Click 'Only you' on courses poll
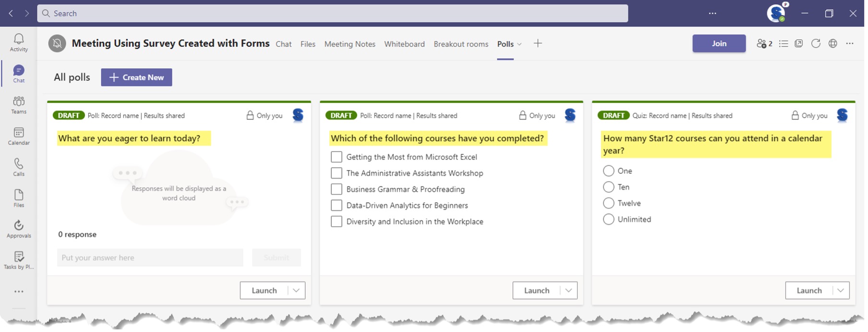Image resolution: width=868 pixels, height=332 pixels. click(537, 116)
